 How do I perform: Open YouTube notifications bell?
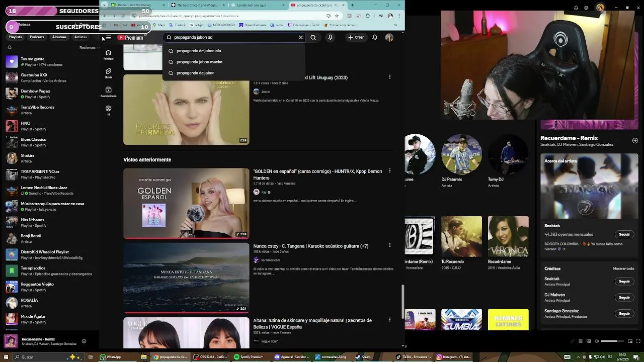[375, 37]
